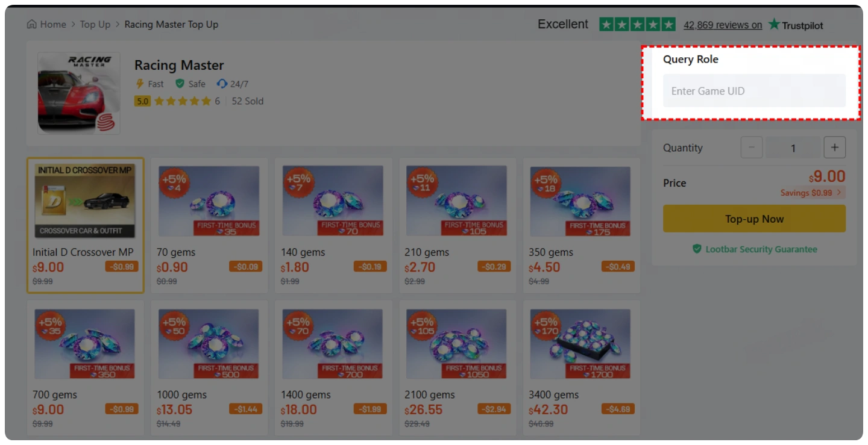Click the Lootbar Security Guarantee shield icon
The image size is (868, 445).
[697, 249]
